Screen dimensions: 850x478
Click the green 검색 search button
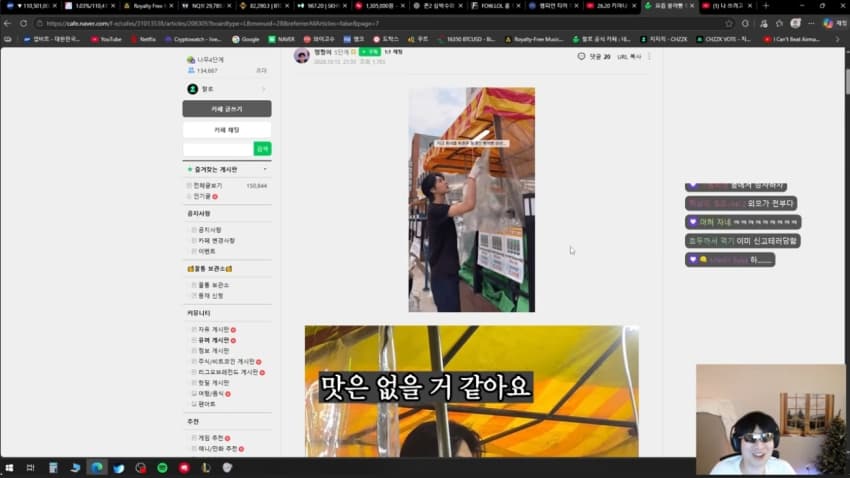pos(262,148)
